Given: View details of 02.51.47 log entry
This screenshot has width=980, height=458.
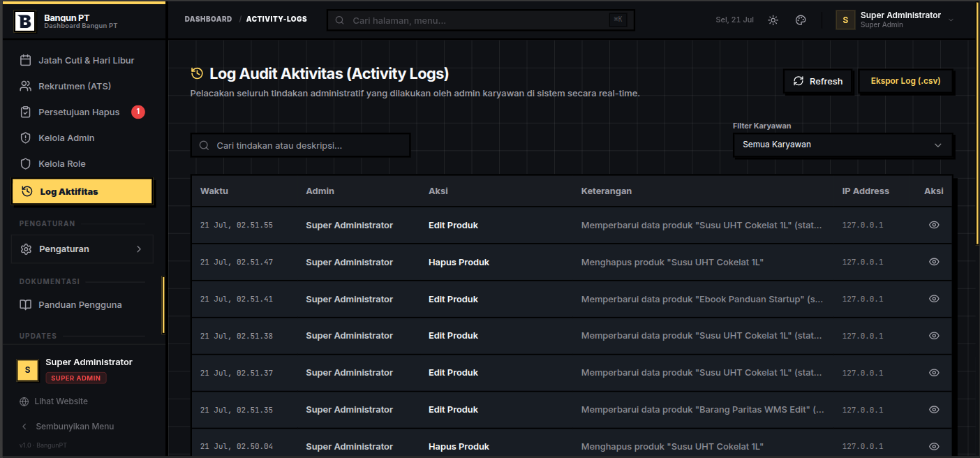Looking at the screenshot, I should 934,262.
